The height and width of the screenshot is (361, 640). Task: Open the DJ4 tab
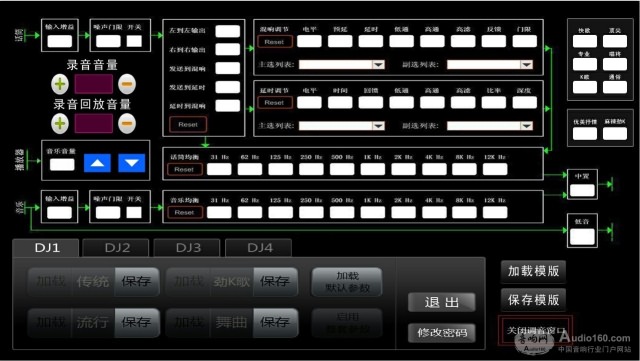pyautogui.click(x=259, y=248)
